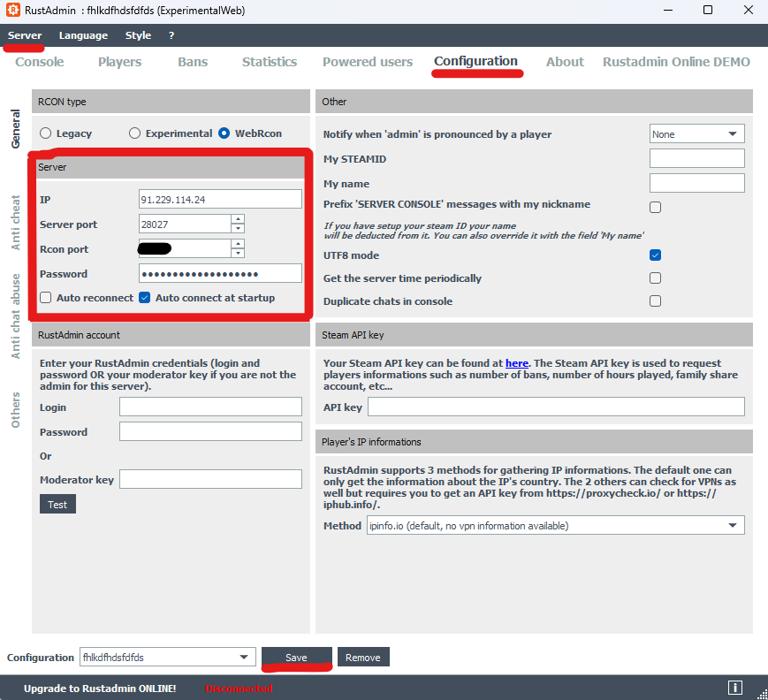768x700 pixels.
Task: Decrease Rcon port with down arrow
Action: pyautogui.click(x=237, y=254)
